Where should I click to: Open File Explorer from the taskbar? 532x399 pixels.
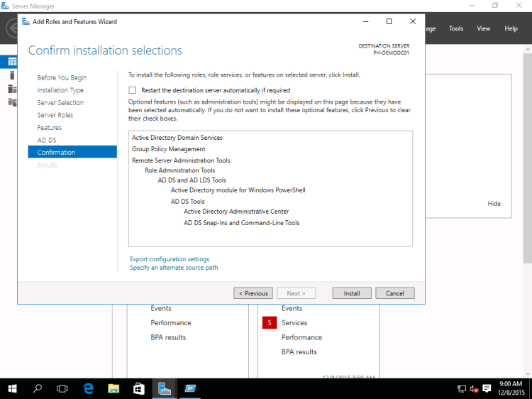(113, 388)
